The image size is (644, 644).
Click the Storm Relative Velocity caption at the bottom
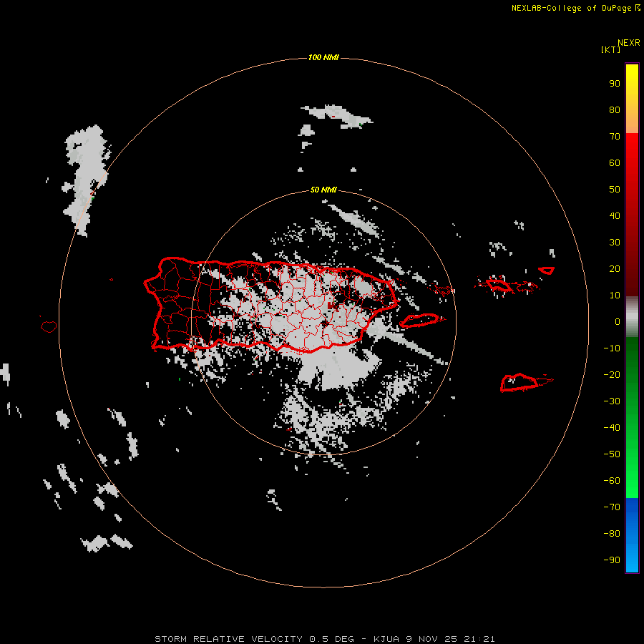point(324,639)
